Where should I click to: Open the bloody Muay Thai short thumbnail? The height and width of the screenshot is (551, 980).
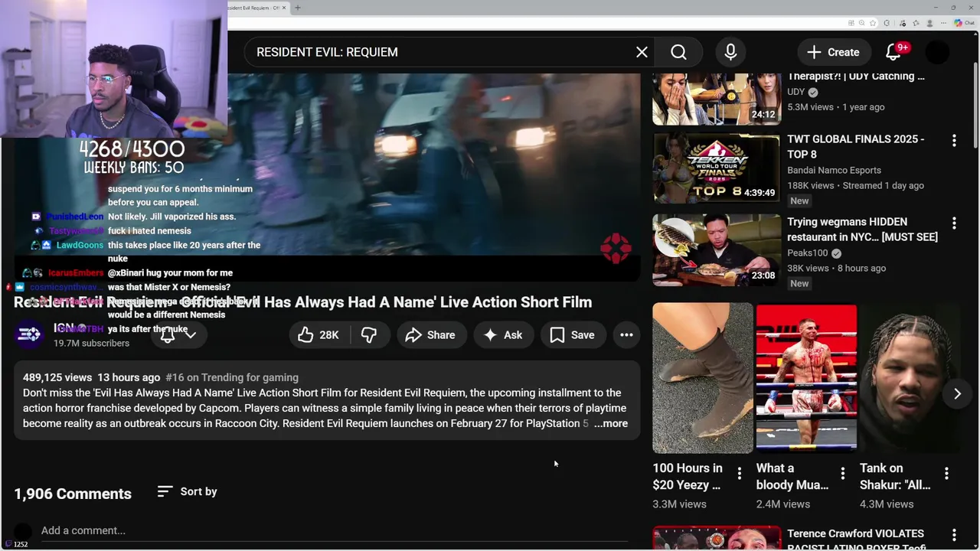806,378
